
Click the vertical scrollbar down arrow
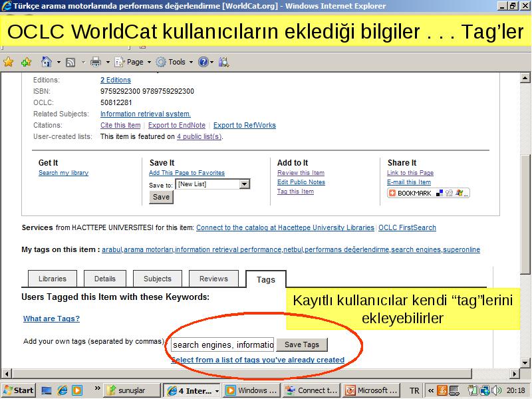tap(525, 362)
